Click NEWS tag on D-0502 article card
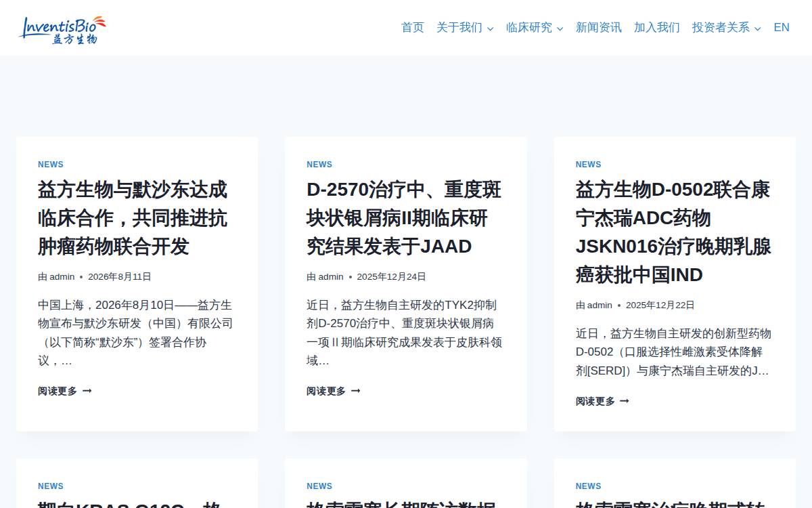This screenshot has height=508, width=812. [589, 165]
